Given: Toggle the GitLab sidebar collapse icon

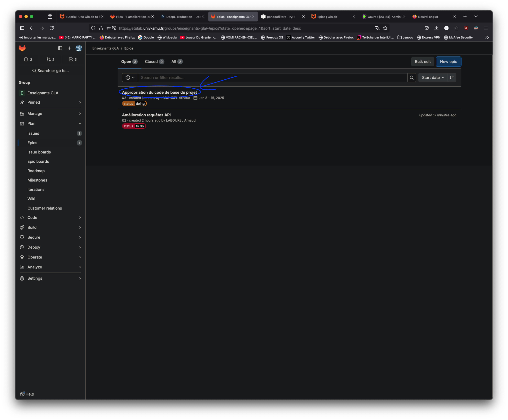Looking at the screenshot, I should pyautogui.click(x=60, y=48).
